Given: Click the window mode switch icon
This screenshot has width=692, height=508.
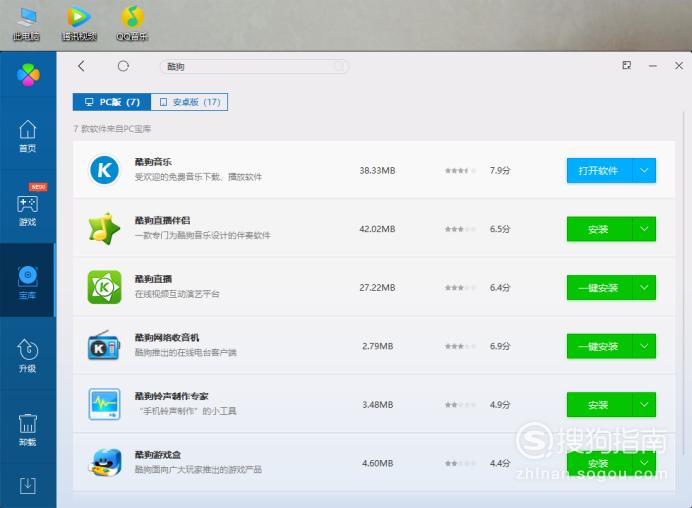Looking at the screenshot, I should [626, 65].
